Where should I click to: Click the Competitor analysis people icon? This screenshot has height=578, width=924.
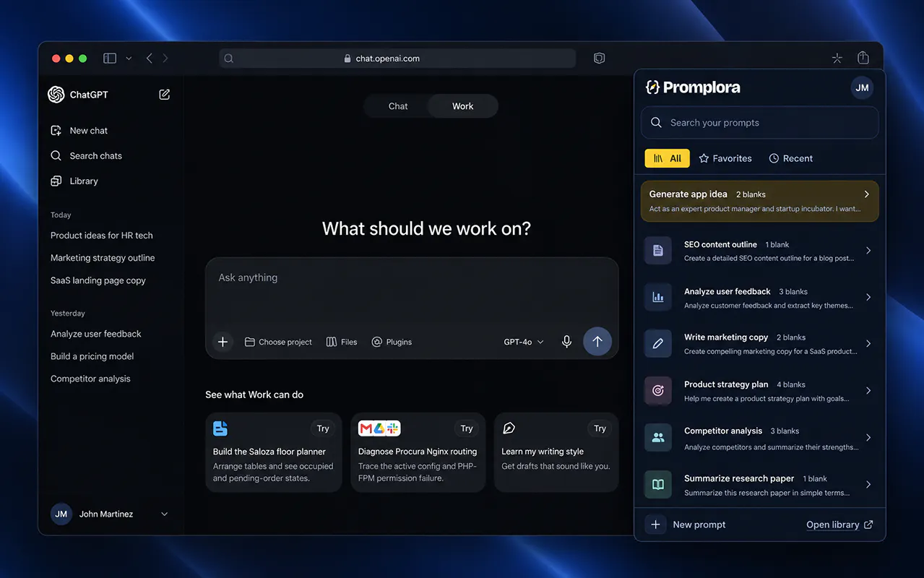point(658,438)
